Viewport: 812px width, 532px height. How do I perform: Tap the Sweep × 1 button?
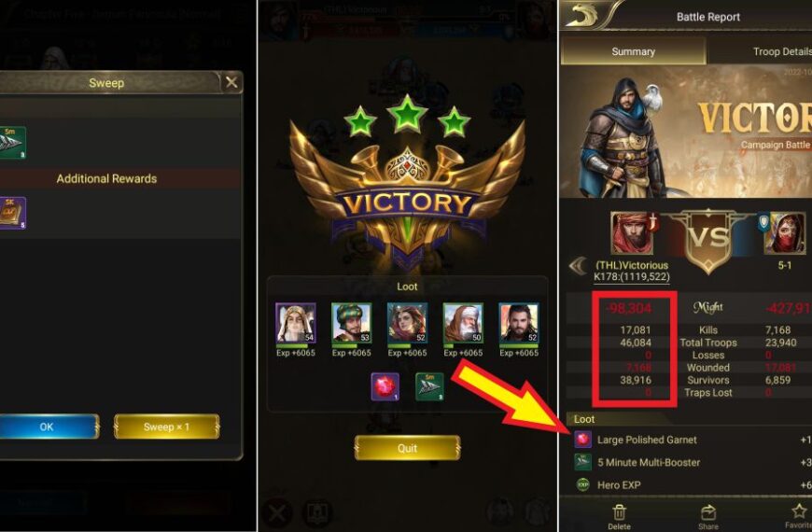167,427
